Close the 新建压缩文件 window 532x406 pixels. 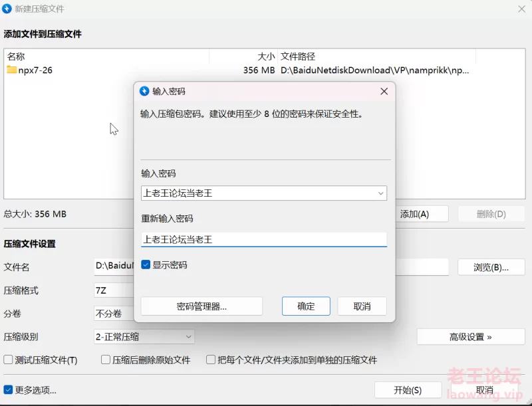tap(522, 9)
